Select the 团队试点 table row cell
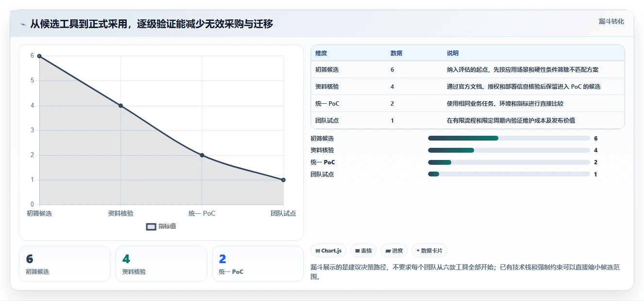Image resolution: width=644 pixels, height=301 pixels. [x=327, y=121]
